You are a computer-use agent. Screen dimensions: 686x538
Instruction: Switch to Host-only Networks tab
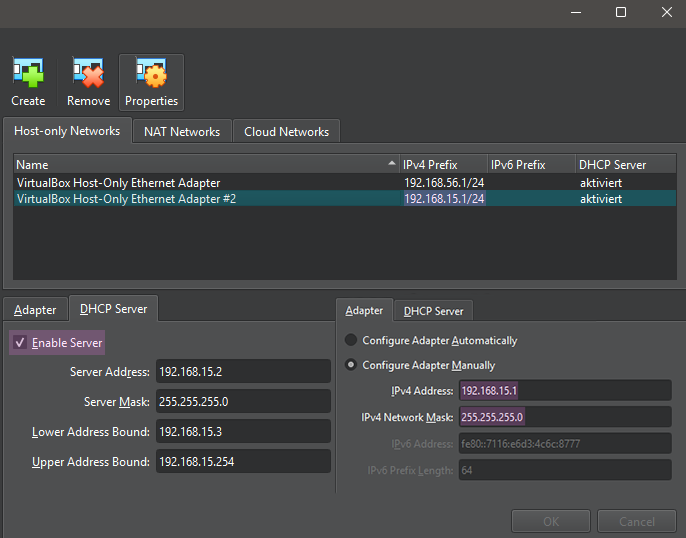click(67, 131)
